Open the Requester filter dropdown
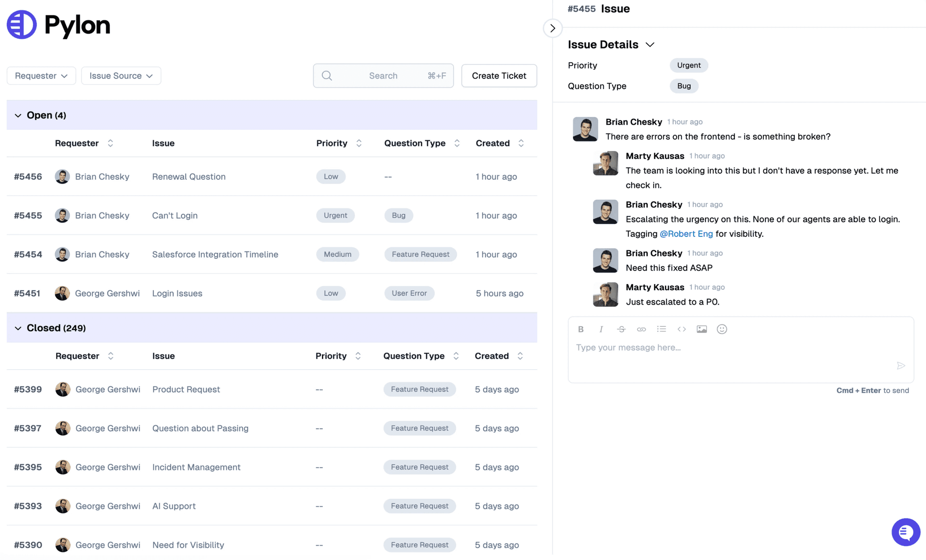The width and height of the screenshot is (926, 560). click(41, 75)
